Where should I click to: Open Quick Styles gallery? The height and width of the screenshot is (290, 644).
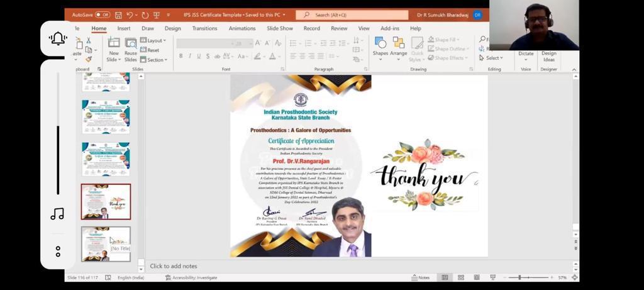[x=418, y=49]
